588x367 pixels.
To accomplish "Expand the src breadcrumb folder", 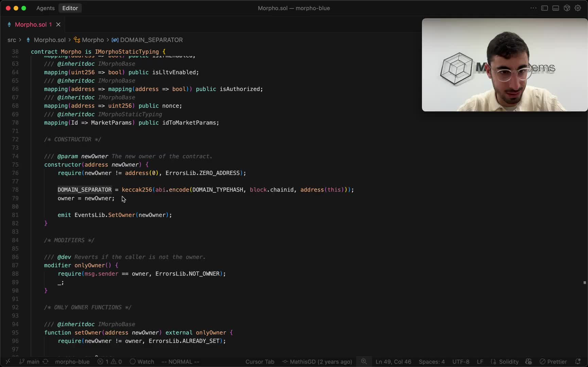I will (12, 40).
